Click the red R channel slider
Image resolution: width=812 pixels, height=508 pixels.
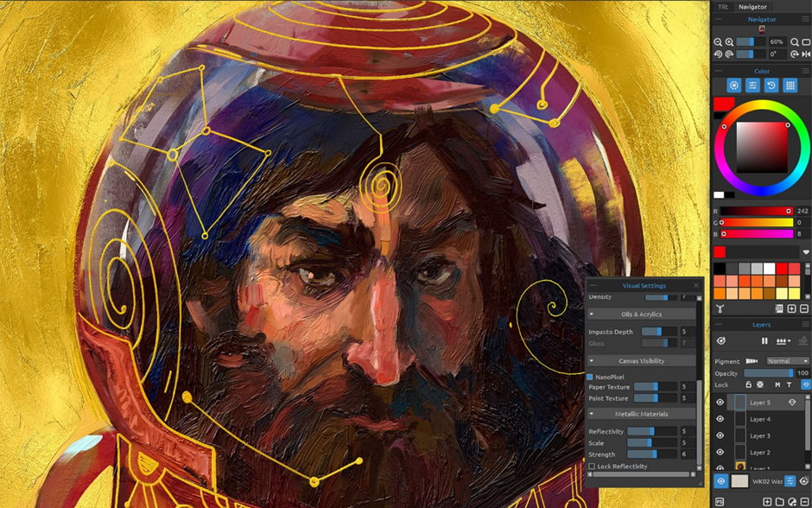click(x=756, y=211)
